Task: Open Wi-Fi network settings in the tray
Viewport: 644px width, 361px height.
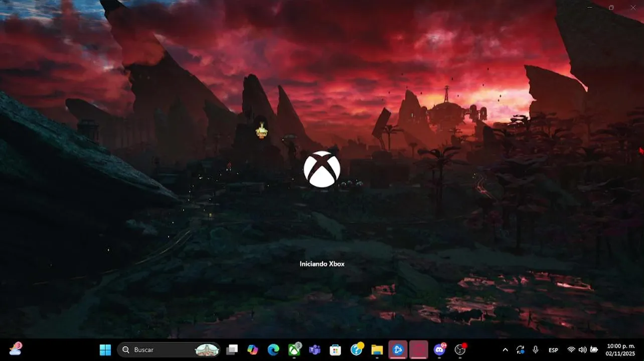Action: (x=571, y=349)
